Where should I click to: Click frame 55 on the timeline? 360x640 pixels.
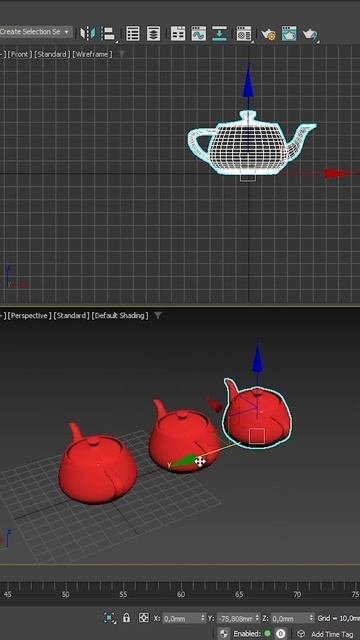click(123, 594)
